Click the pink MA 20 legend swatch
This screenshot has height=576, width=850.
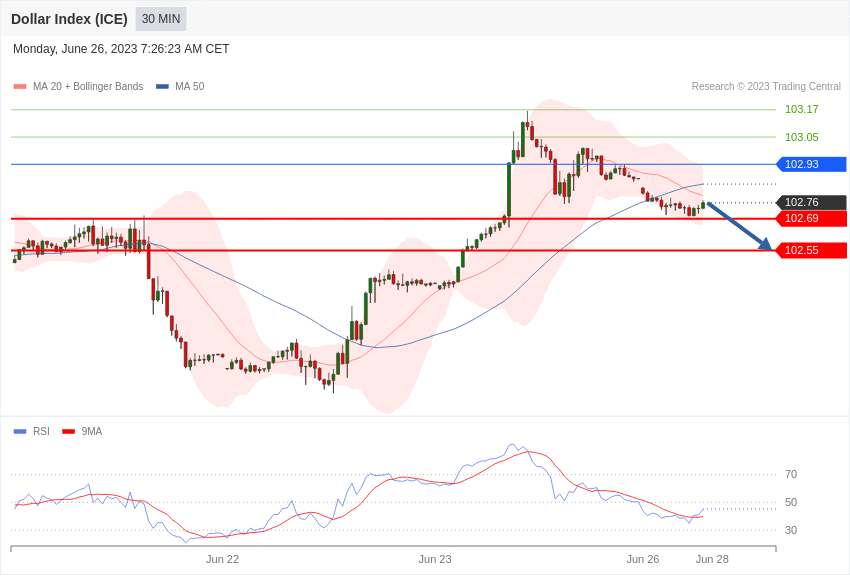point(20,86)
